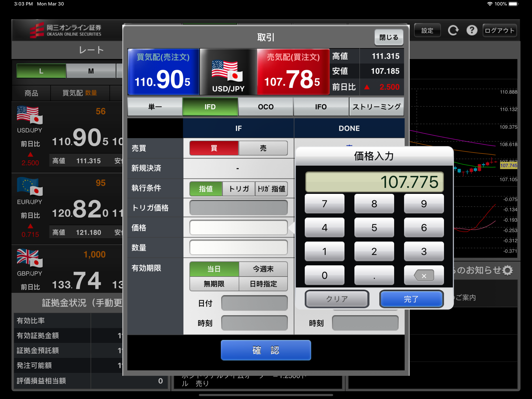Tap the GBP/JPY flag icon in the rate list
The image size is (532, 399).
(30, 258)
